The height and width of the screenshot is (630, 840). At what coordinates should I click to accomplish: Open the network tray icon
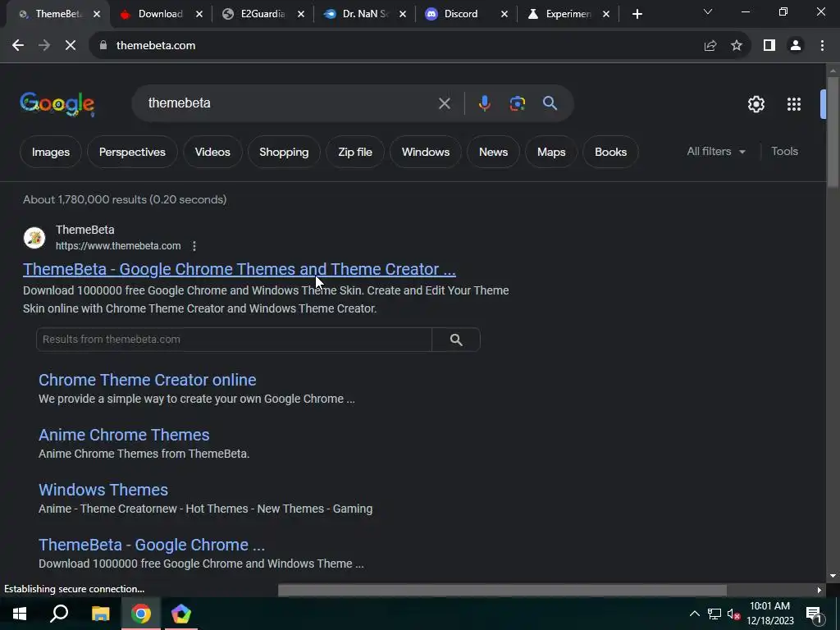(714, 614)
